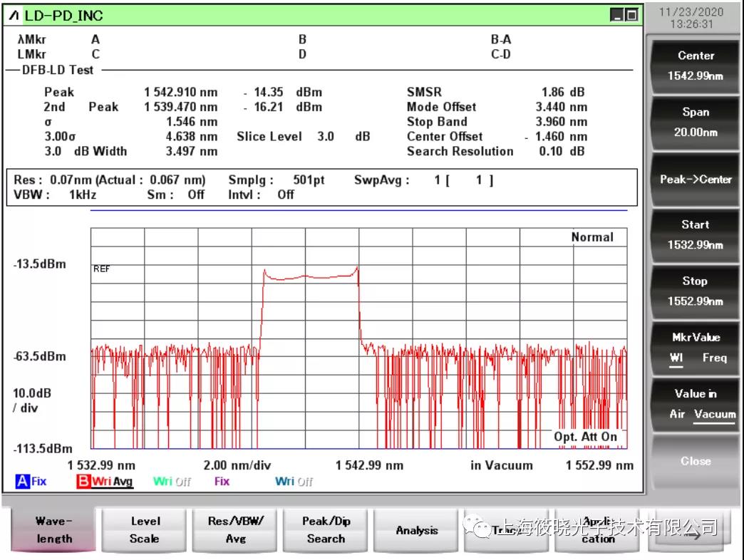The height and width of the screenshot is (560, 744).
Task: Toggle Value in to Air
Action: point(676,414)
